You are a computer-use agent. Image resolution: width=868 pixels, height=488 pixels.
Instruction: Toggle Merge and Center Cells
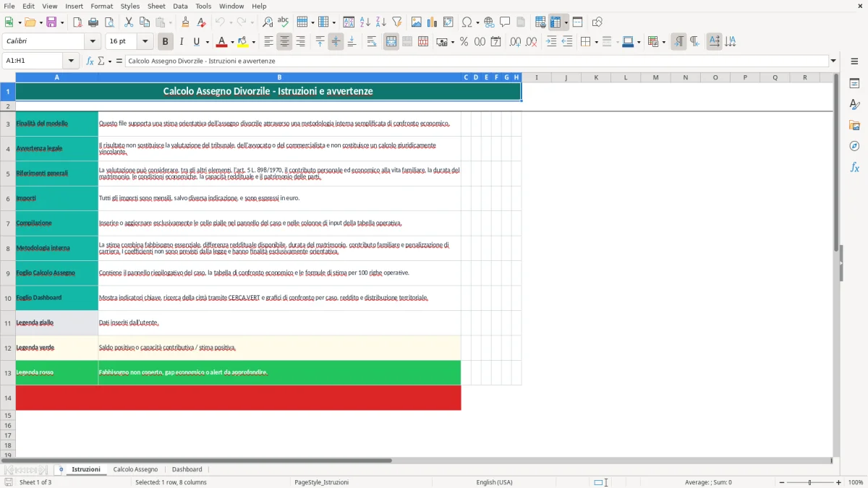[x=391, y=42]
